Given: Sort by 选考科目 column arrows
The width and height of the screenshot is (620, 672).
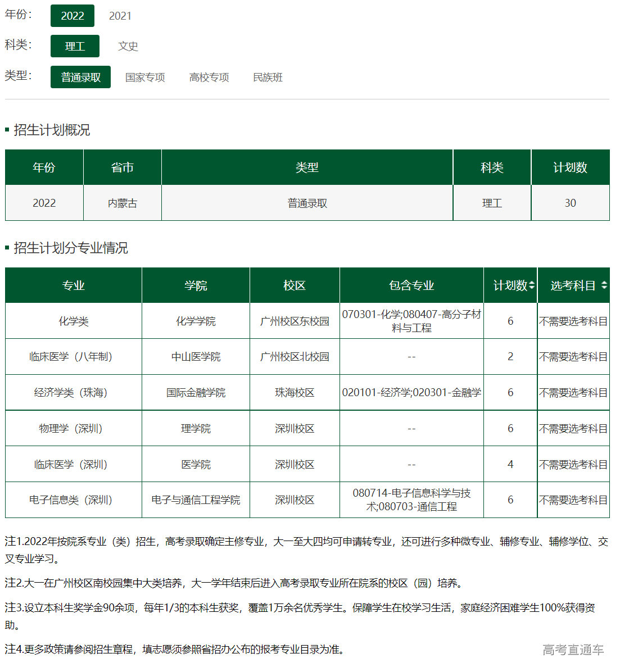Looking at the screenshot, I should [604, 285].
